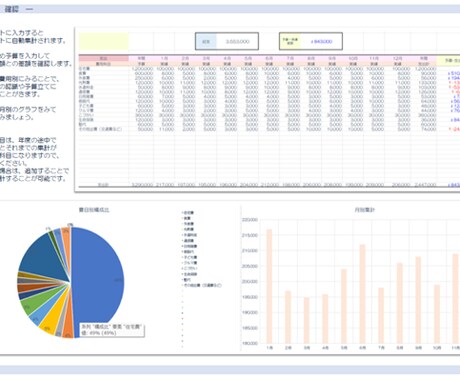Click the 5月 bar in monthly chart
Image resolution: width=460 pixels, height=380 pixels.
pyautogui.click(x=344, y=306)
